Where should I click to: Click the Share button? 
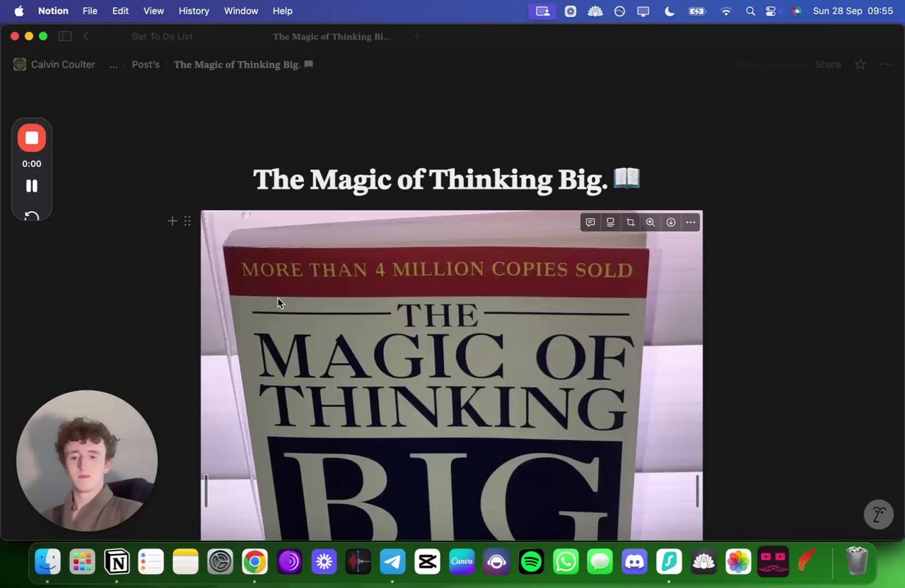(828, 64)
